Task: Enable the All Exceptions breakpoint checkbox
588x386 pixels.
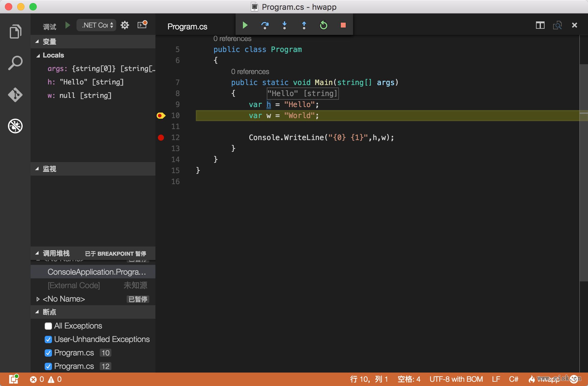Action: (48, 326)
